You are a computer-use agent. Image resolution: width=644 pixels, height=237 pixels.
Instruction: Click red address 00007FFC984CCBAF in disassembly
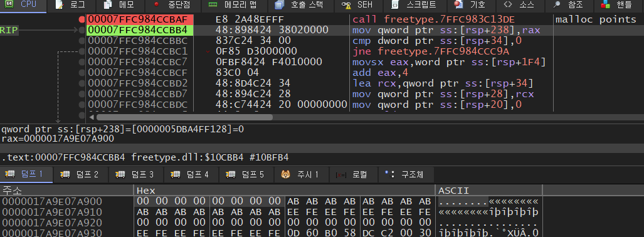[x=137, y=19]
